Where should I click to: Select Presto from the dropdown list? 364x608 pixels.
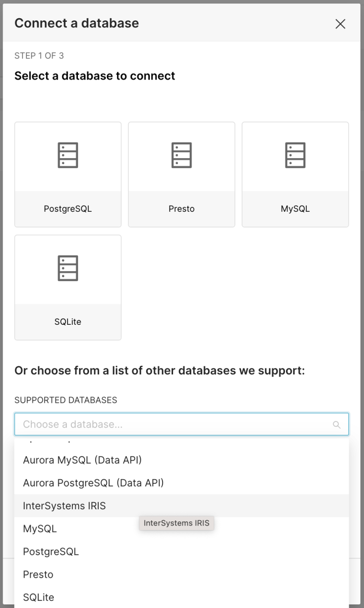click(38, 574)
